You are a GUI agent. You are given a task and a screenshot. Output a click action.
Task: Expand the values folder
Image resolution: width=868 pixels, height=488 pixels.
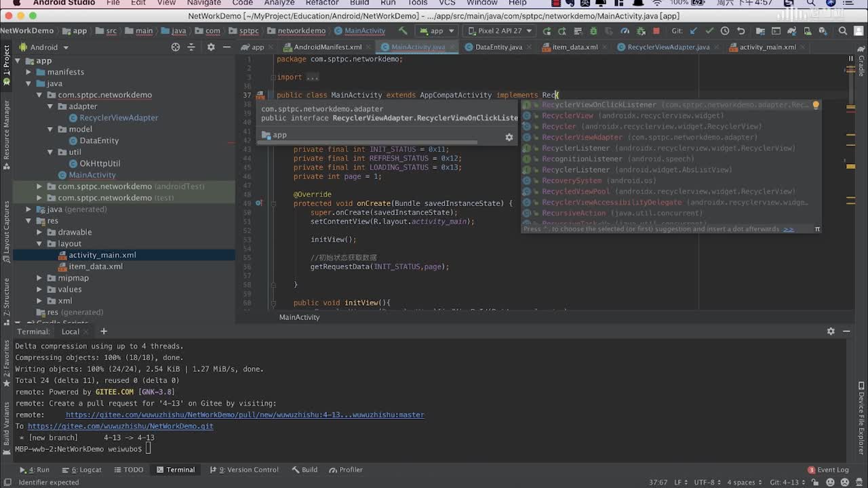39,289
